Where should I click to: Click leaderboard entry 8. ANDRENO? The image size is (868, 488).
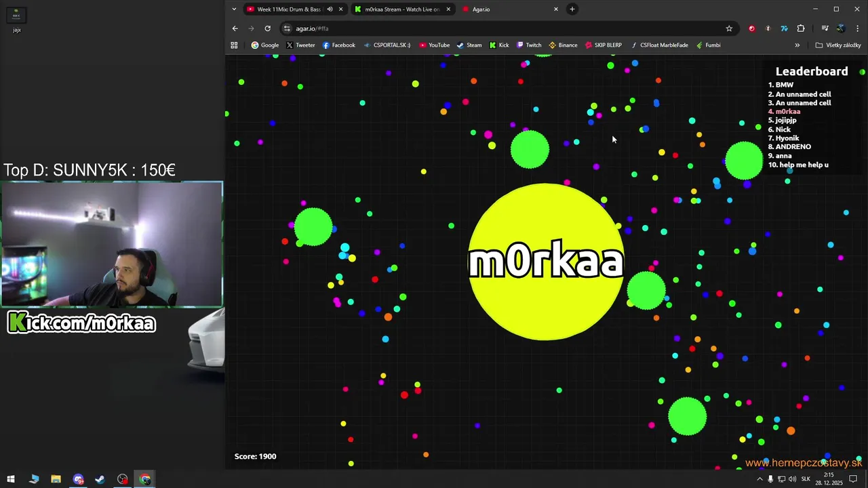(x=789, y=147)
